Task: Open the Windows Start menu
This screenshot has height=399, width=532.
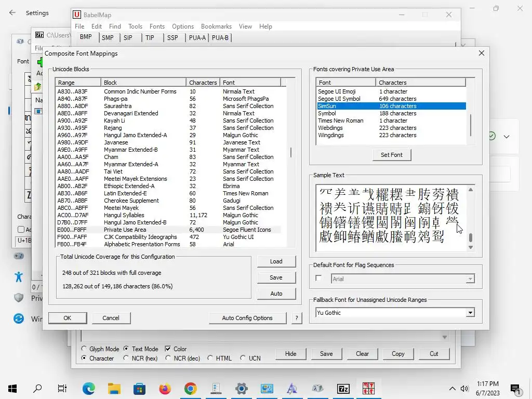Action: (12, 389)
